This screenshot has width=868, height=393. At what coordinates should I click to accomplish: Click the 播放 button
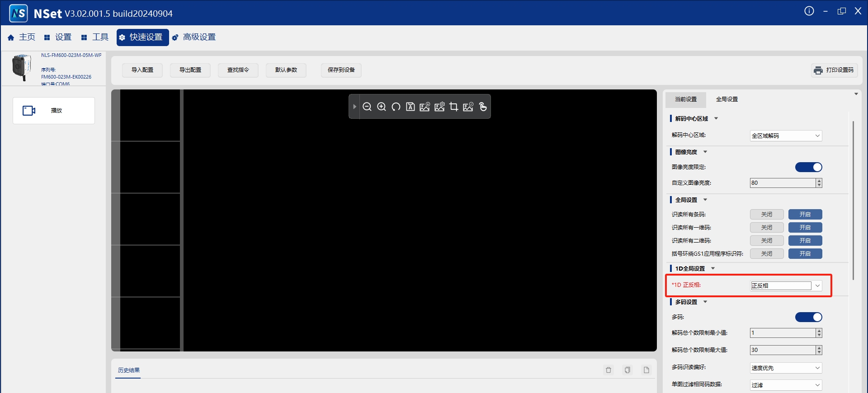[x=54, y=111]
